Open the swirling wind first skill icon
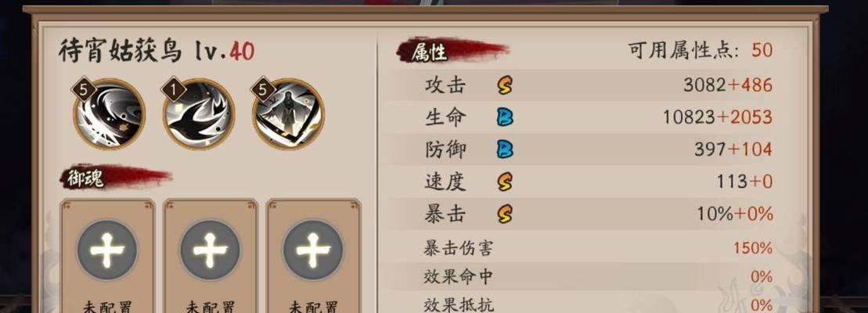Screen dimensions: 868x313 (109, 114)
